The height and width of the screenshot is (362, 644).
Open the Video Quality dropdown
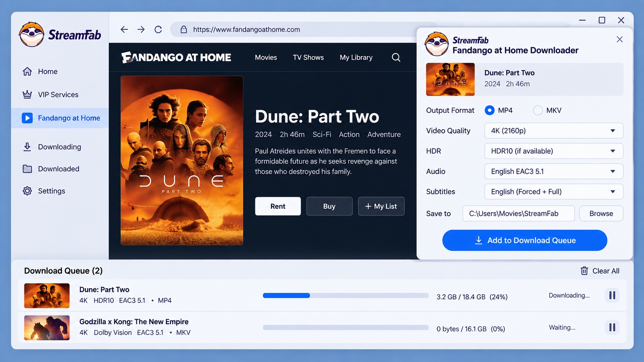click(x=553, y=131)
